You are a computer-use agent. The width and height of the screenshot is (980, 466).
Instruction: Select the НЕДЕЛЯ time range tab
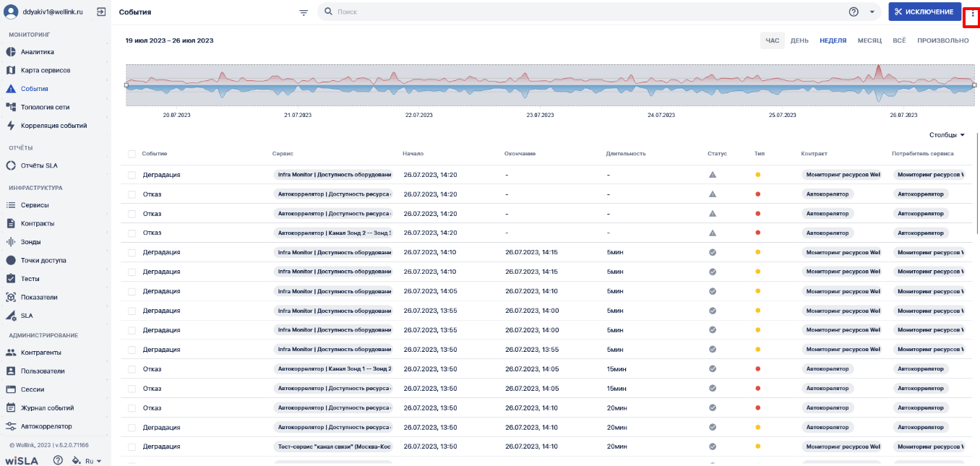833,40
